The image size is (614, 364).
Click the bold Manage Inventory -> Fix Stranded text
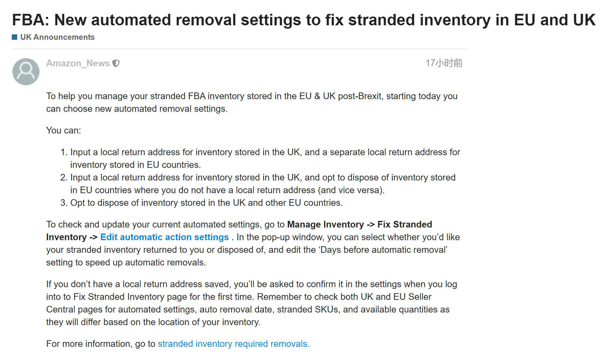click(x=360, y=224)
